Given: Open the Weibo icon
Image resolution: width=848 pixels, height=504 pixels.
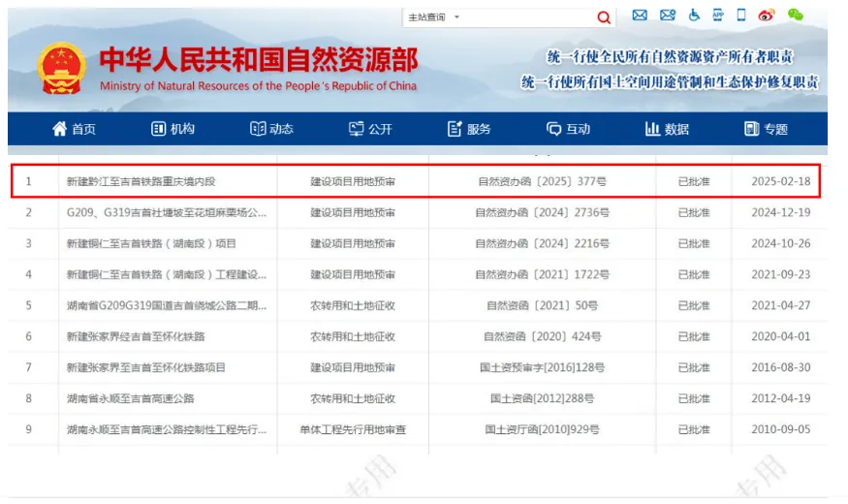Looking at the screenshot, I should tap(766, 16).
